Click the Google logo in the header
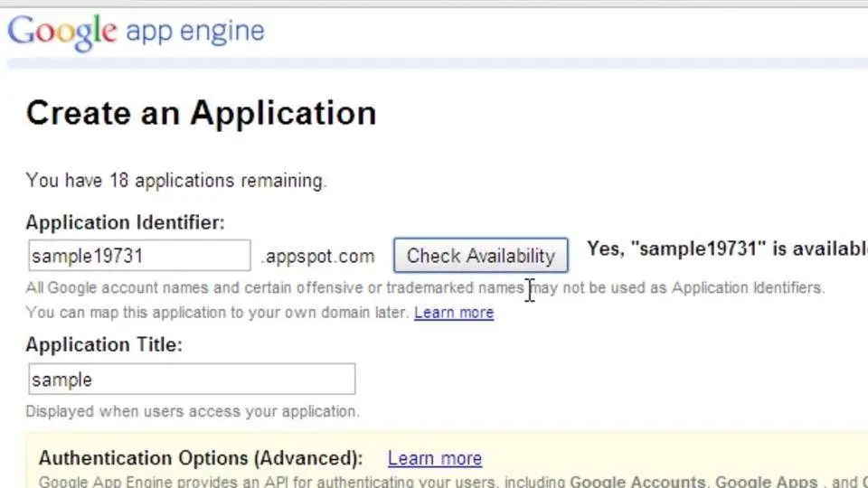This screenshot has height=488, width=868. pos(62,31)
